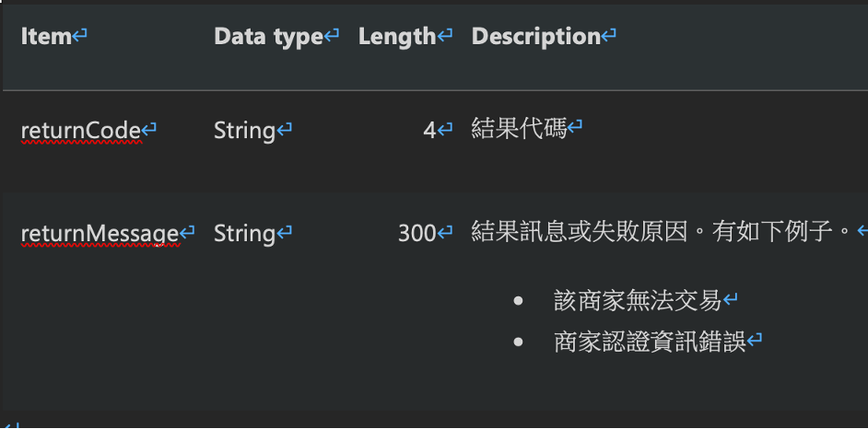Click the returnMessage item text
The image size is (868, 429).
coord(100,234)
